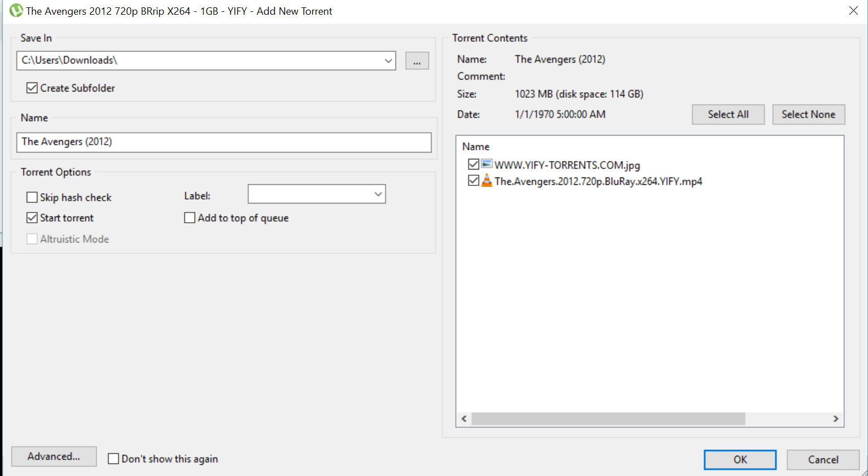
Task: Uncheck The.Avengers mp4 file checkbox
Action: 474,181
